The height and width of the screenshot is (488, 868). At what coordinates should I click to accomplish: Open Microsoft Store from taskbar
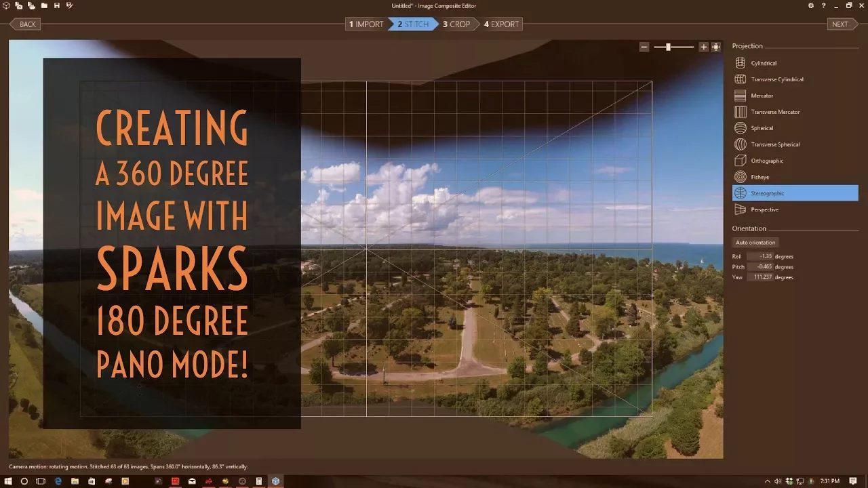pos(92,481)
